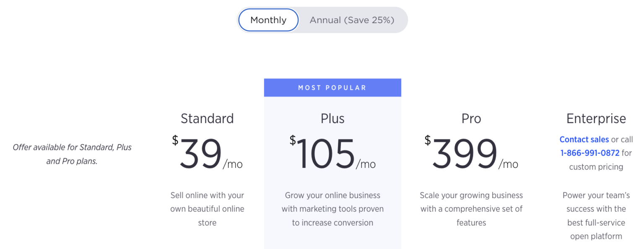Switch to Annual billing to save 25%
This screenshot has height=249, width=644.
352,20
